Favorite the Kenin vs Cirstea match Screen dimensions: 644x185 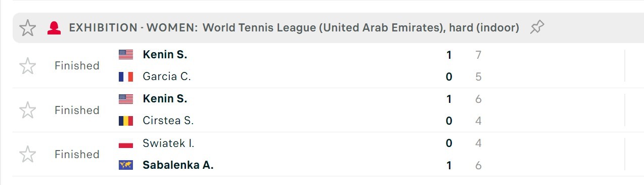(27, 110)
